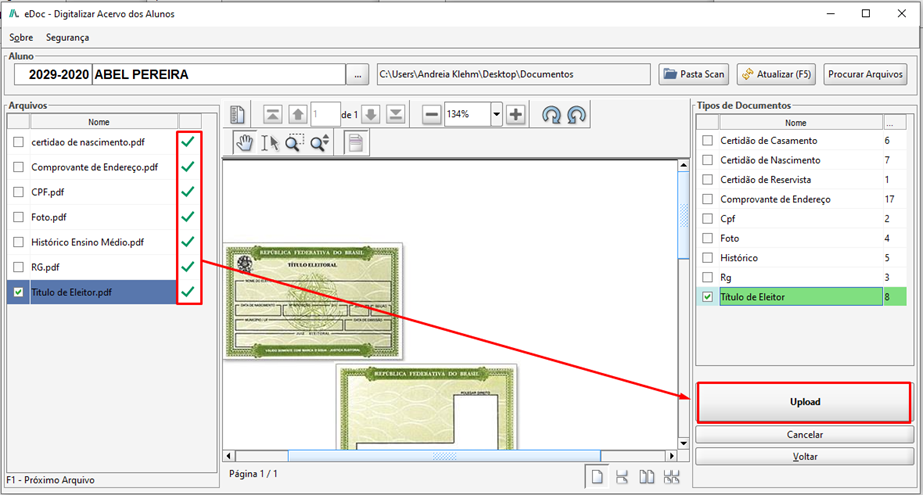Viewport: 923px width, 495px height.
Task: Open the Sobre menu
Action: (21, 37)
